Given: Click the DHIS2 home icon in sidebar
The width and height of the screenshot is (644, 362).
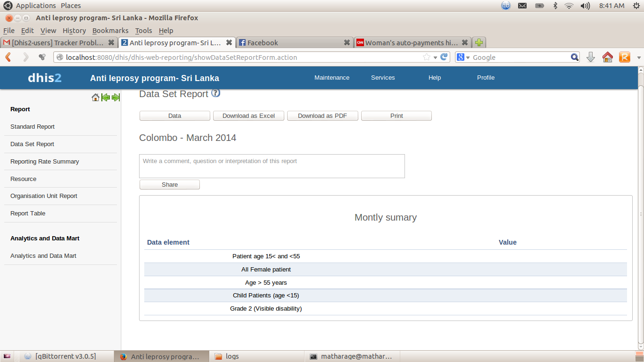Looking at the screenshot, I should (x=95, y=98).
